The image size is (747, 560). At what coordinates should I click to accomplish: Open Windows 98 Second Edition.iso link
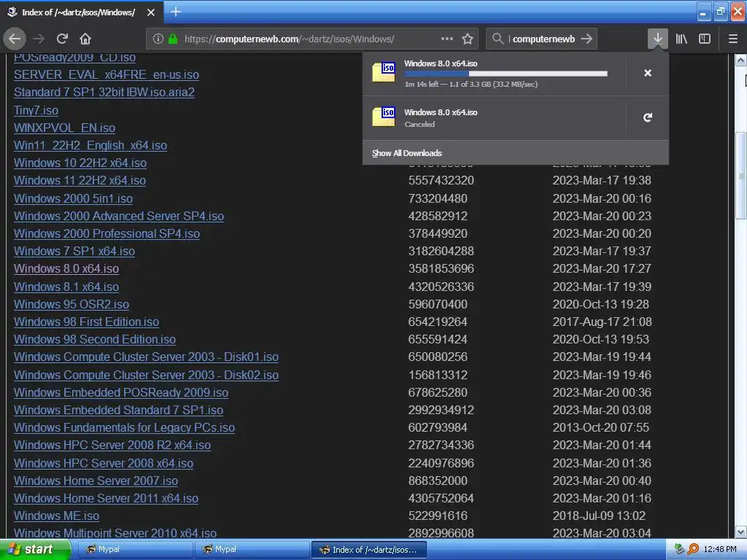(x=95, y=340)
